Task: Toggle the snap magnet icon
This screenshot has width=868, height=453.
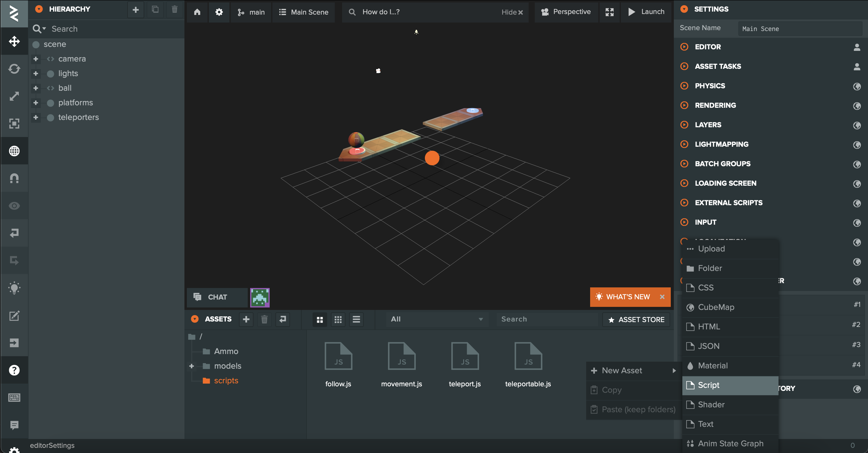Action: point(14,178)
